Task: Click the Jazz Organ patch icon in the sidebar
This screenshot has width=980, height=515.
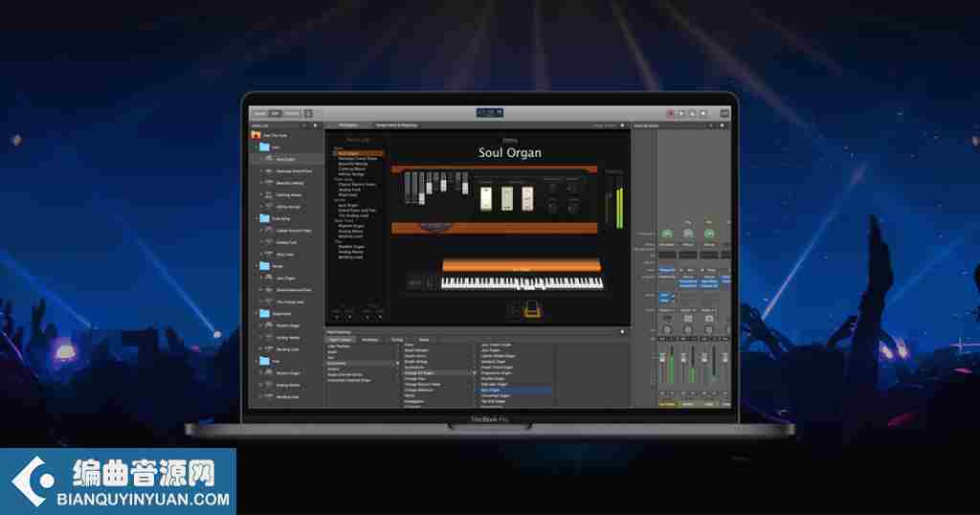Action: click(269, 279)
